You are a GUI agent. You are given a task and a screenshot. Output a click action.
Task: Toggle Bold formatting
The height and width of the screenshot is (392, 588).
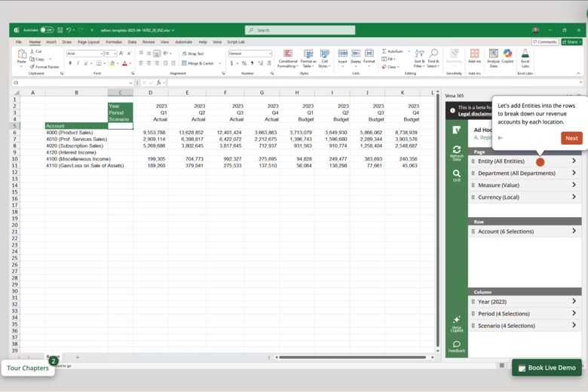click(x=70, y=63)
